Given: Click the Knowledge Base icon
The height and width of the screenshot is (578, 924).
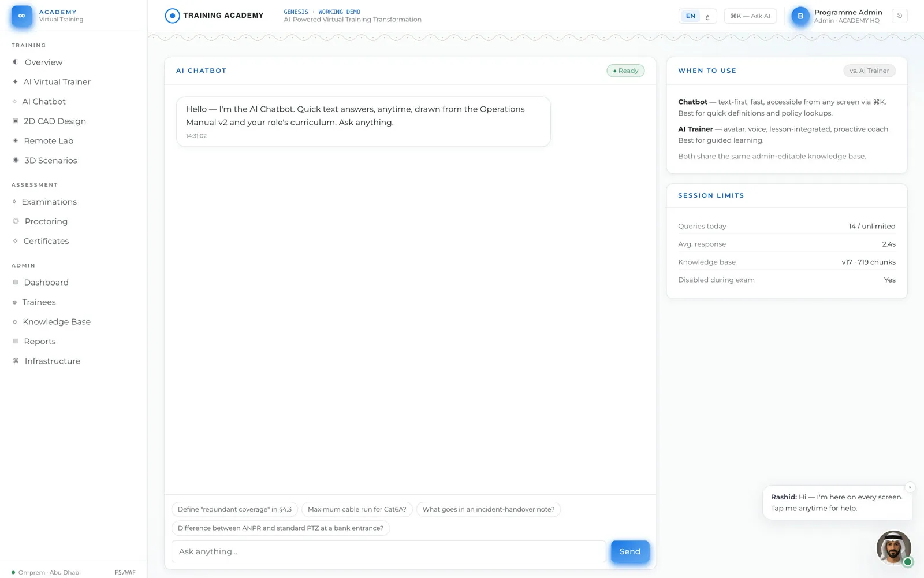Looking at the screenshot, I should pos(15,322).
